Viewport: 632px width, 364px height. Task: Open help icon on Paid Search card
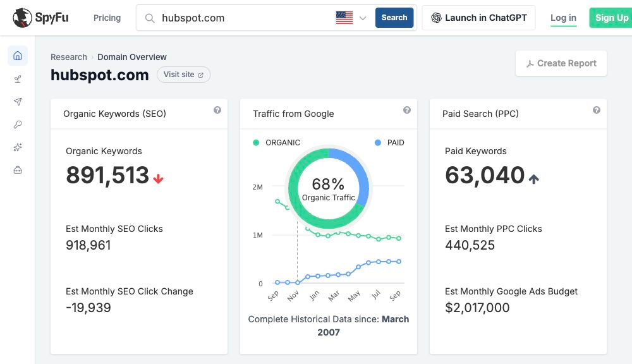point(597,110)
